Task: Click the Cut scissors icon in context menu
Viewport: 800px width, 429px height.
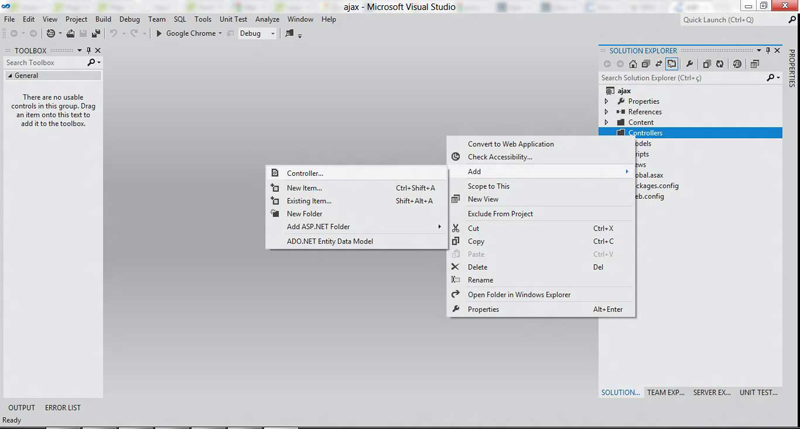Action: 456,228
